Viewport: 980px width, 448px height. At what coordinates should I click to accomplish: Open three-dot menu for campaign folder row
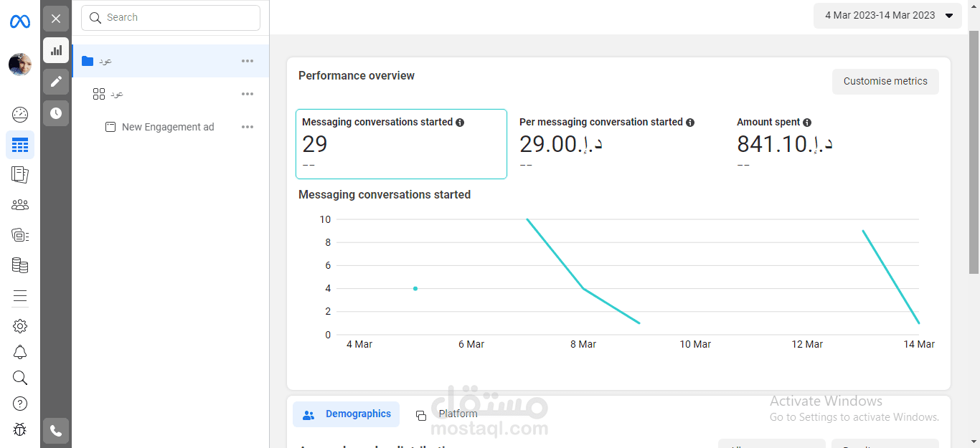[248, 61]
